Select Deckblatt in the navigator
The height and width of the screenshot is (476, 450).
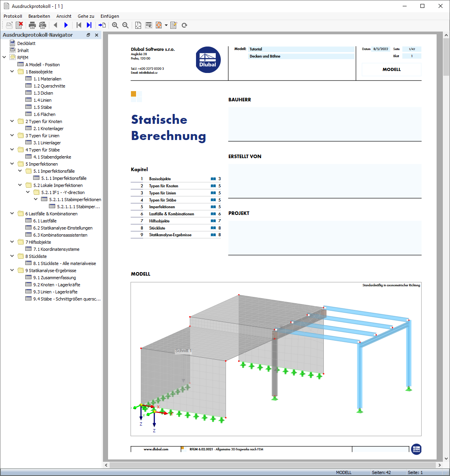pyautogui.click(x=26, y=43)
